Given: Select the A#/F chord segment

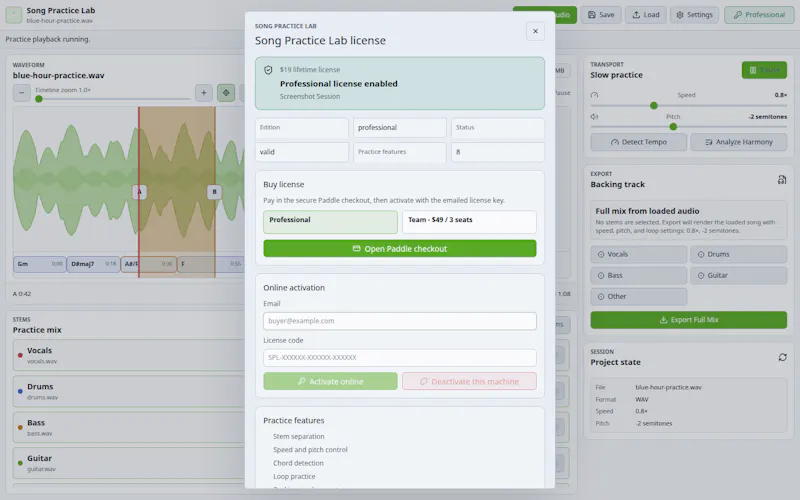Looking at the screenshot, I should pyautogui.click(x=148, y=264).
